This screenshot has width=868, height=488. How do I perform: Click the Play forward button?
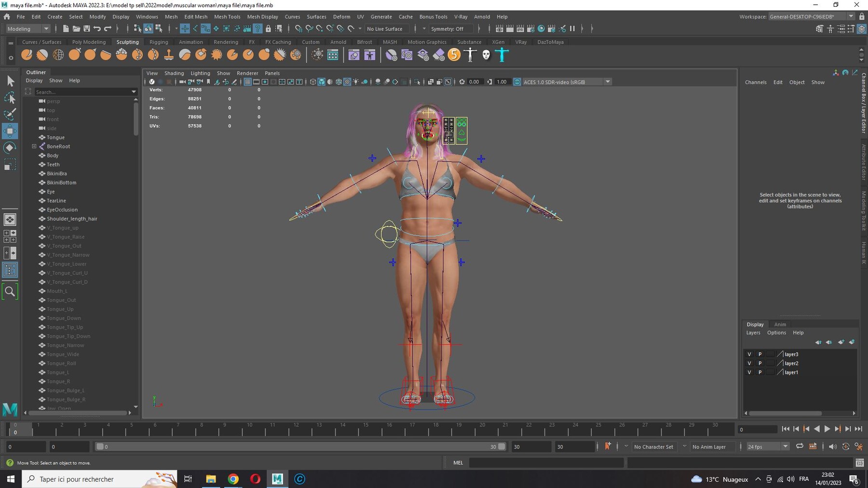pyautogui.click(x=827, y=429)
